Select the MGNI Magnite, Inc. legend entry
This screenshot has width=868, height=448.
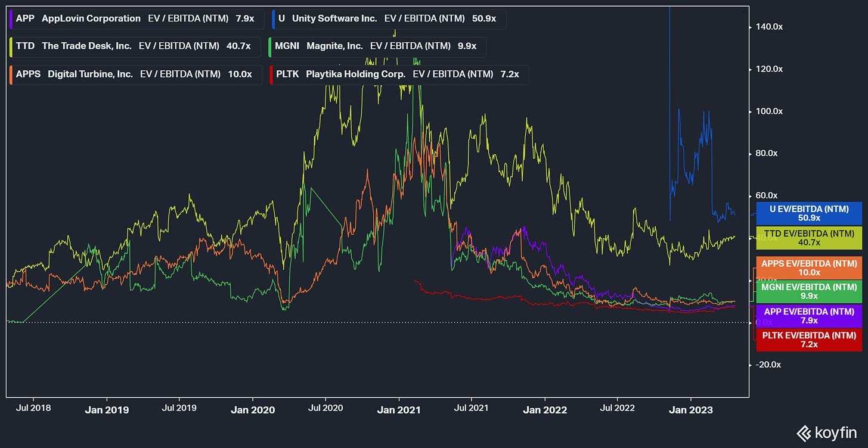click(377, 46)
